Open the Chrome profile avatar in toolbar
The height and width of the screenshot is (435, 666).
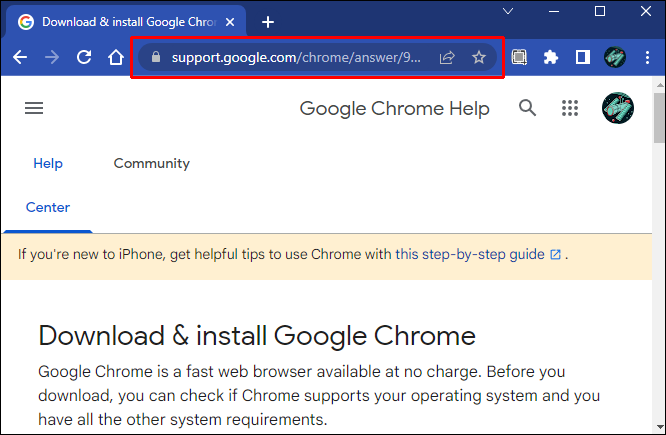pyautogui.click(x=615, y=57)
